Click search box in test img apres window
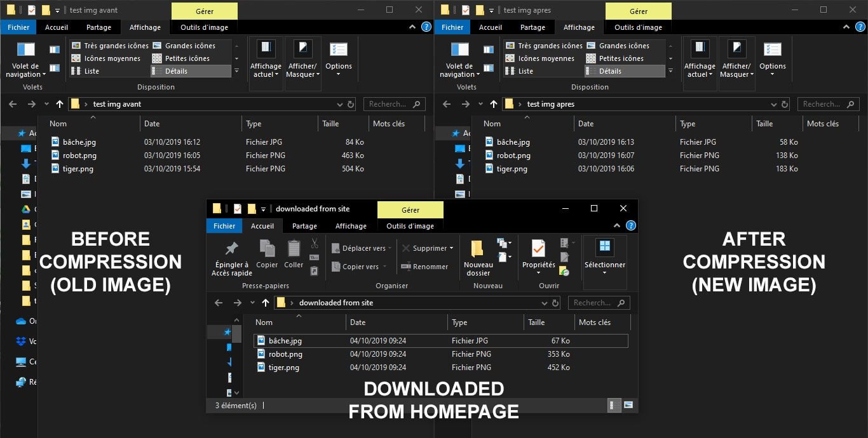Screen dimensions: 868x438 point(827,104)
